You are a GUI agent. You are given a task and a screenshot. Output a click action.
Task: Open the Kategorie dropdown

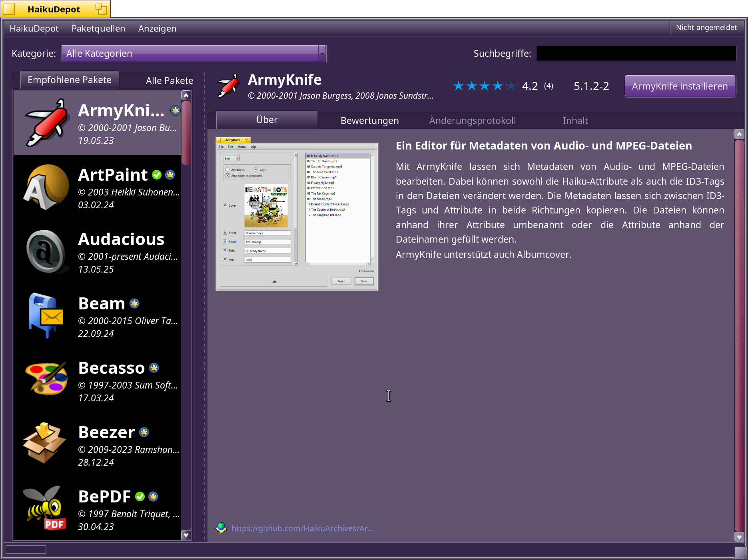193,54
